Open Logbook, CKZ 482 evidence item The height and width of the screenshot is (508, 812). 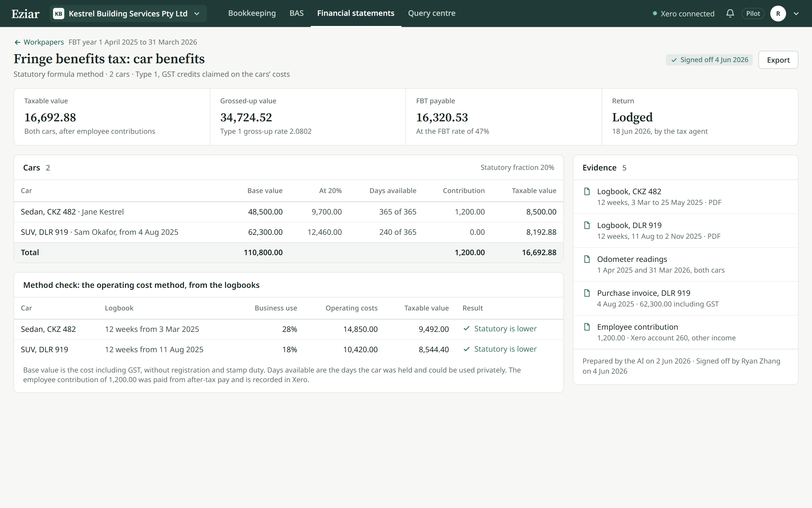click(x=685, y=197)
